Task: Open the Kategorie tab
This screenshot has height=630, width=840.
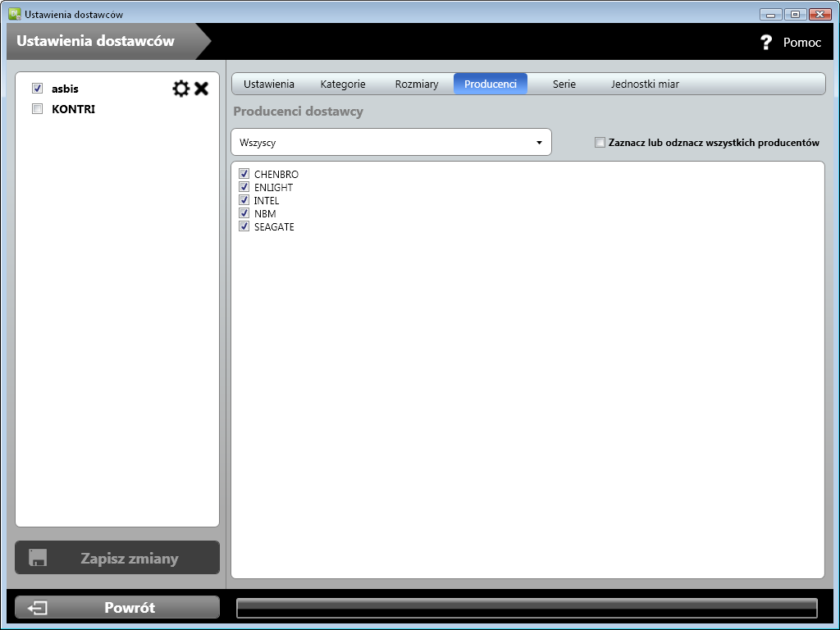Action: click(x=343, y=84)
